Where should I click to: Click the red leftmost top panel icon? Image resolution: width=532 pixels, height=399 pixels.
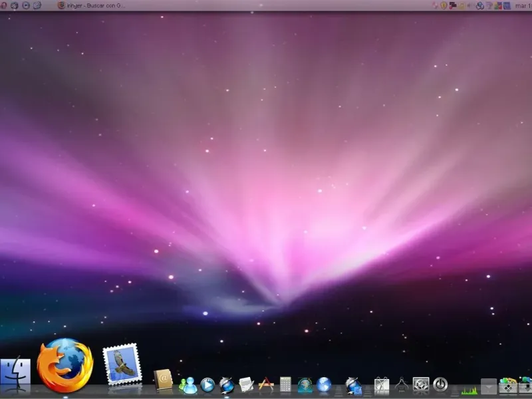tap(3, 5)
